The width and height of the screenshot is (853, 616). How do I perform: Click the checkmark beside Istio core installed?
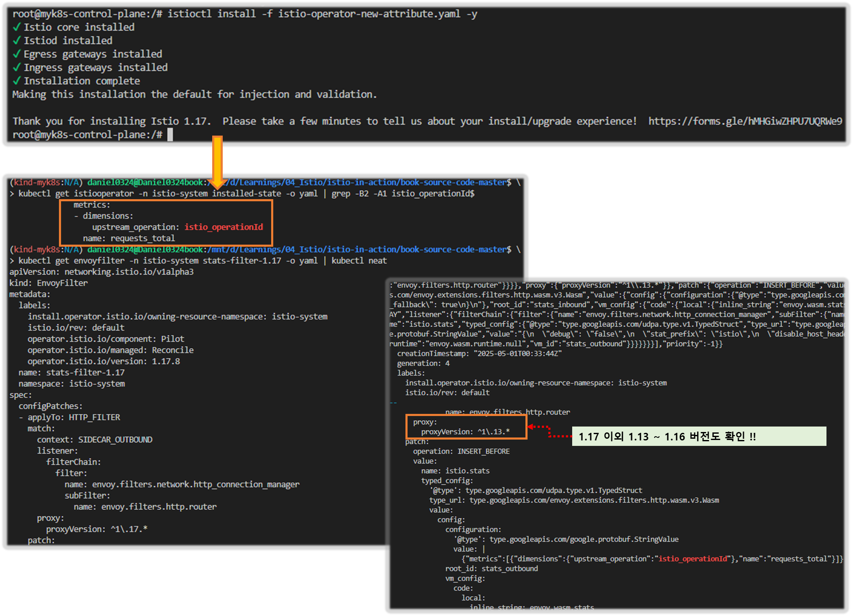pos(17,27)
